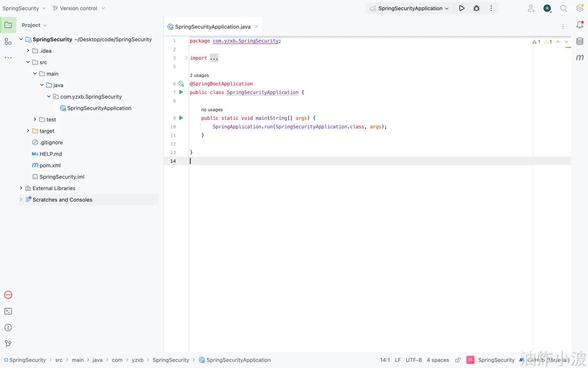
Task: Open the Problems tool window
Action: [x=8, y=328]
